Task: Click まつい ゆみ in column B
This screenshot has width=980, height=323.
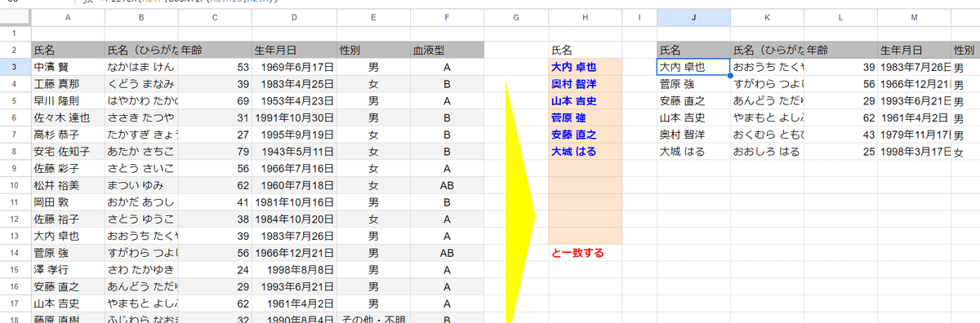Action: [x=141, y=185]
